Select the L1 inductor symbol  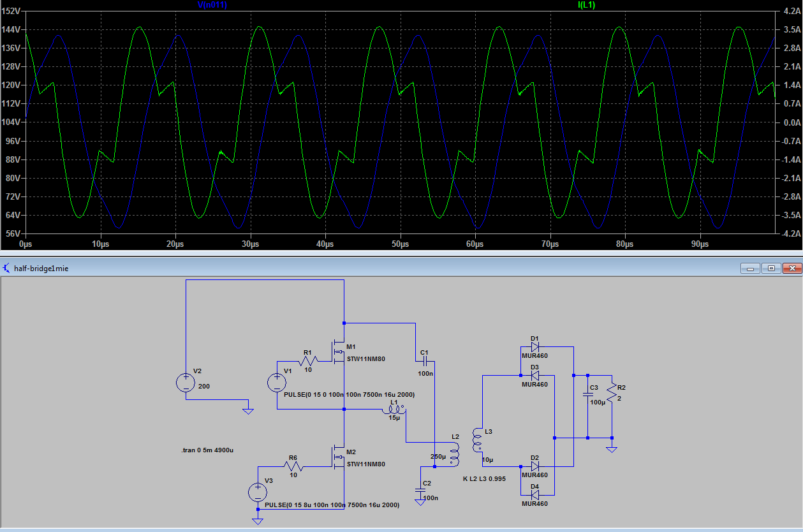(x=394, y=410)
